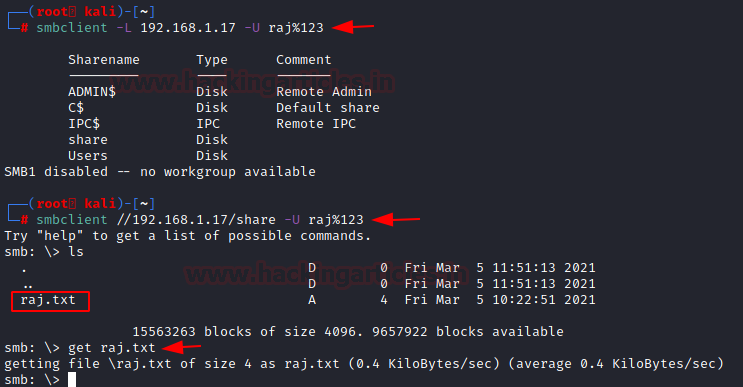Click the 'get raj.txt' command text
Screen dimensions: 743x387
click(112, 348)
